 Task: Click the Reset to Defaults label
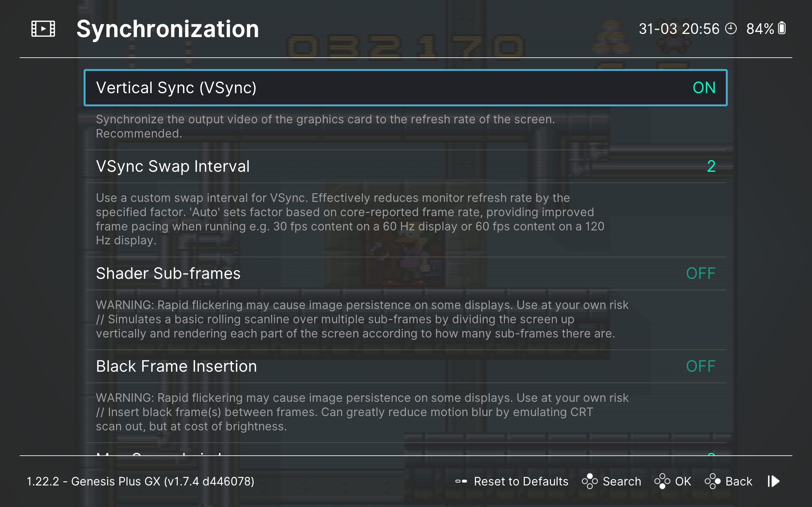click(521, 482)
